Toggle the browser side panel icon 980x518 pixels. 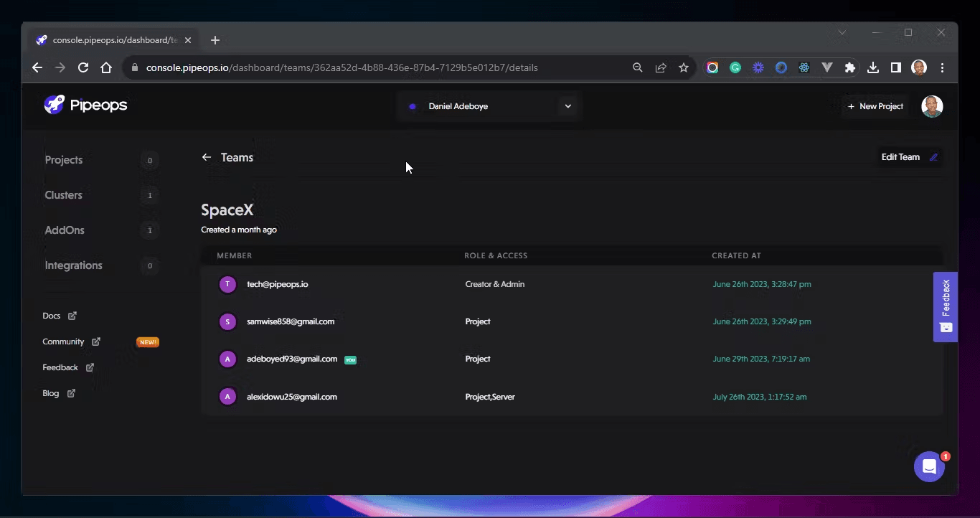click(x=896, y=67)
